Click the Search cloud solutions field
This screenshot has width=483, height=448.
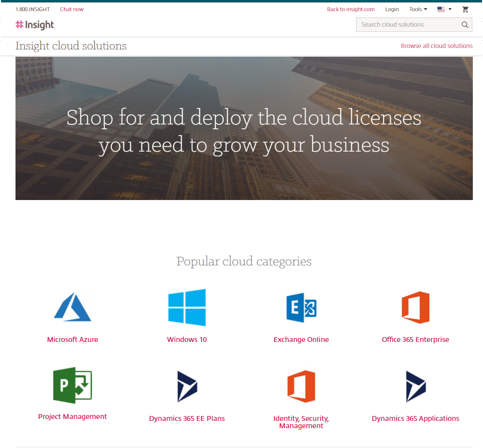coord(407,25)
